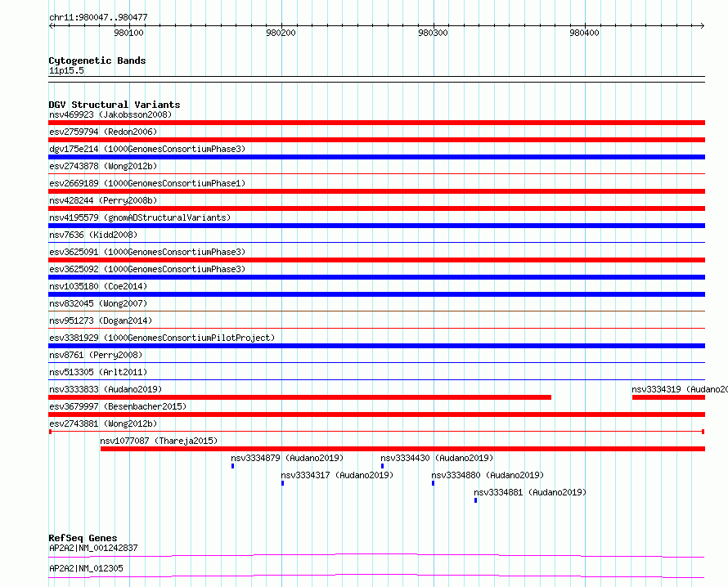Click the left arrow on the ruler
Viewport: 728px width, 587px height.
(51, 25)
